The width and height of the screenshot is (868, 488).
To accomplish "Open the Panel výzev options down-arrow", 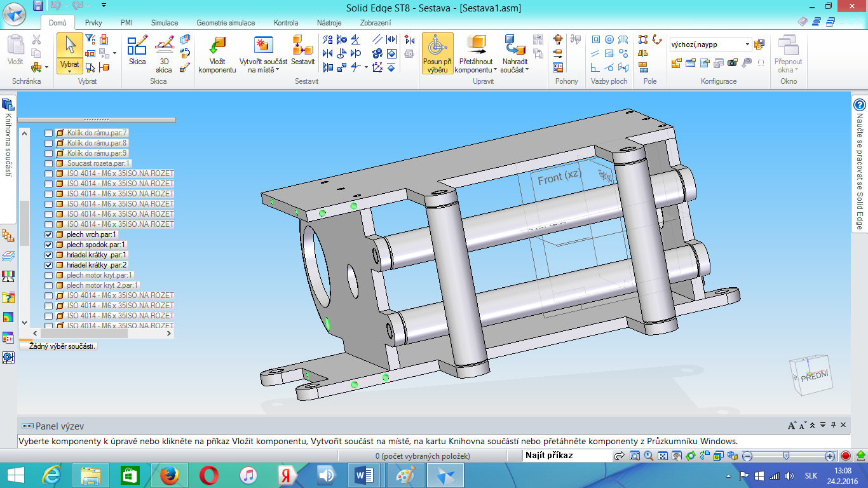I will (824, 425).
